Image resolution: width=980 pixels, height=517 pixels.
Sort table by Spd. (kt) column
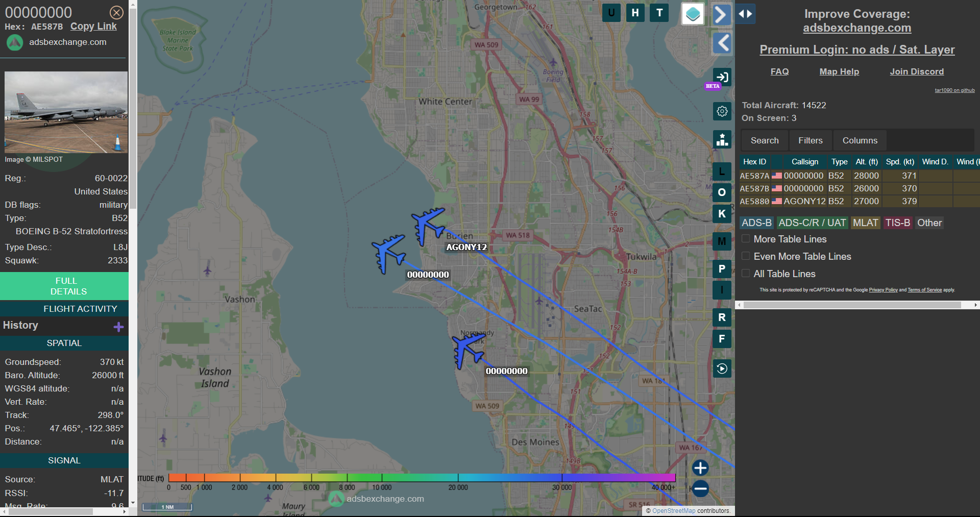(x=900, y=162)
